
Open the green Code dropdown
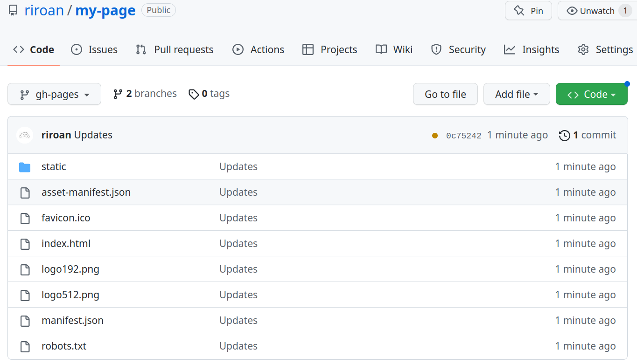point(591,94)
